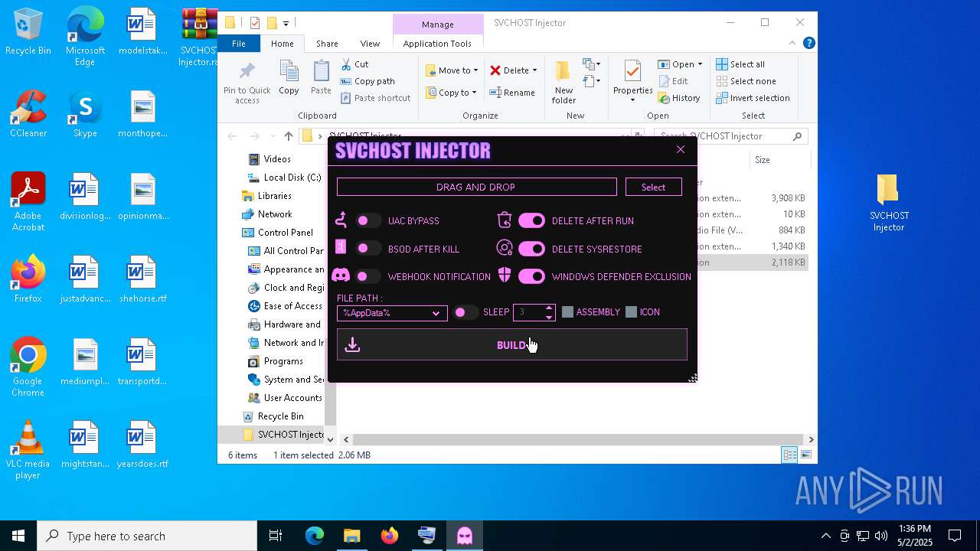Create a New folder
The height and width of the screenshot is (551, 980).
pos(563,82)
